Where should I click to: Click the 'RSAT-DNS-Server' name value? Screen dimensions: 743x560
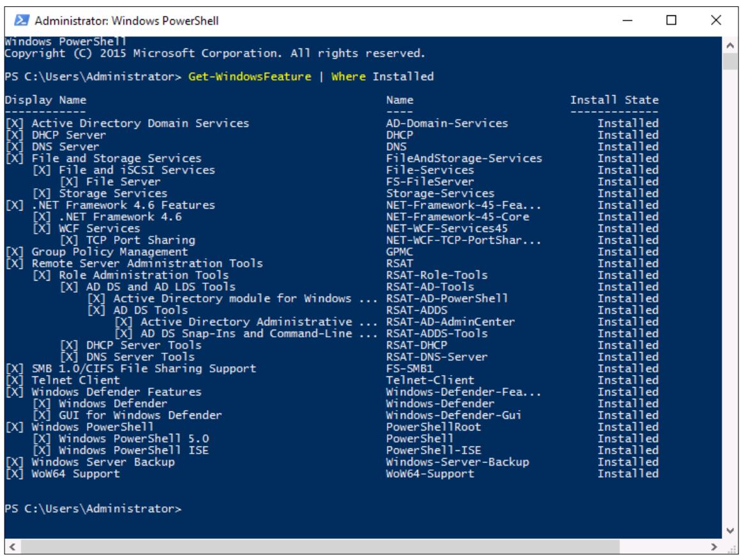click(x=437, y=357)
